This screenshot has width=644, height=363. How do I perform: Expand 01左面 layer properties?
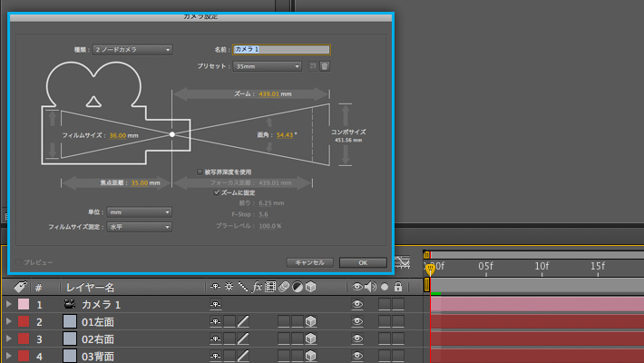coord(9,321)
